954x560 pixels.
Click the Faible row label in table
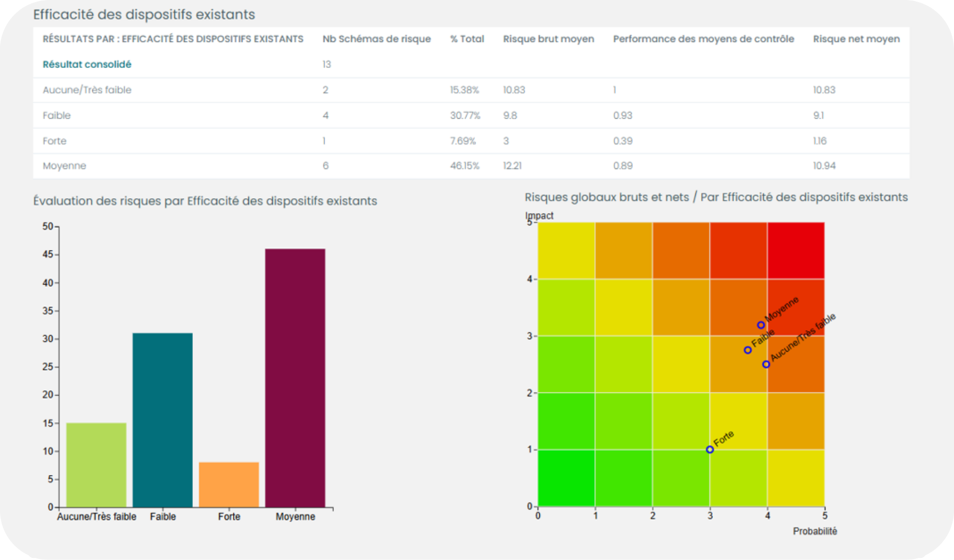(x=57, y=115)
